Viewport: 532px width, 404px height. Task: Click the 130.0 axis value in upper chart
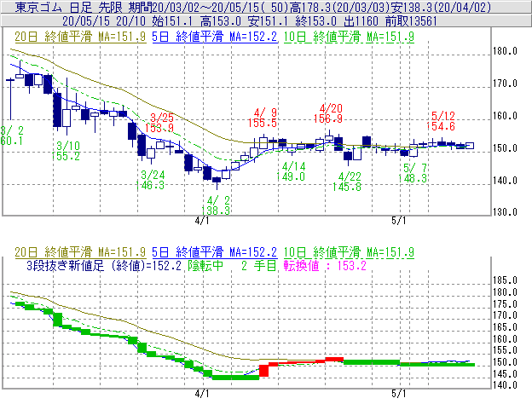coord(506,212)
